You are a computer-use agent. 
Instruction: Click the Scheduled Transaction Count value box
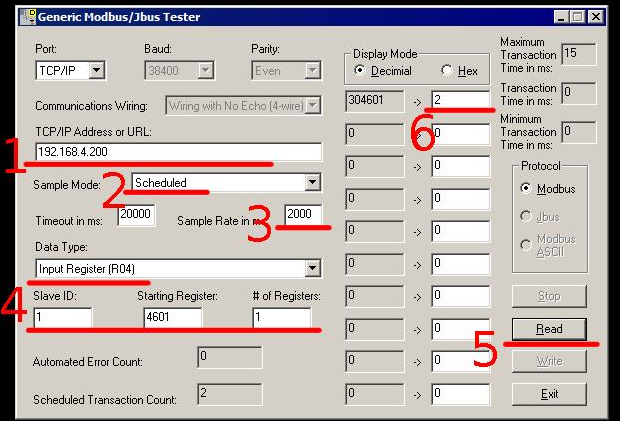tap(230, 394)
